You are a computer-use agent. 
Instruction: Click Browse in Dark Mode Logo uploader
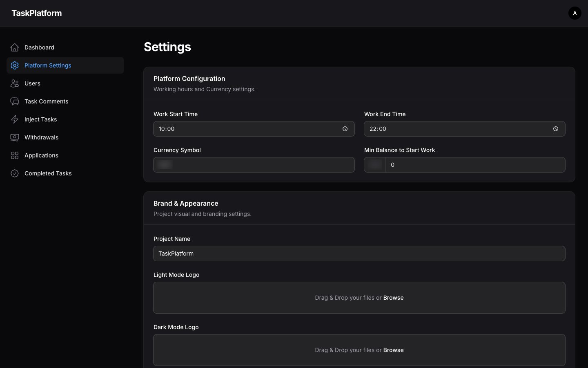point(393,350)
